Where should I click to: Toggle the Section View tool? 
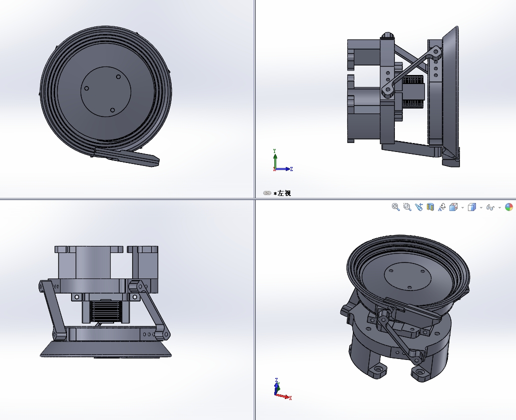click(430, 207)
